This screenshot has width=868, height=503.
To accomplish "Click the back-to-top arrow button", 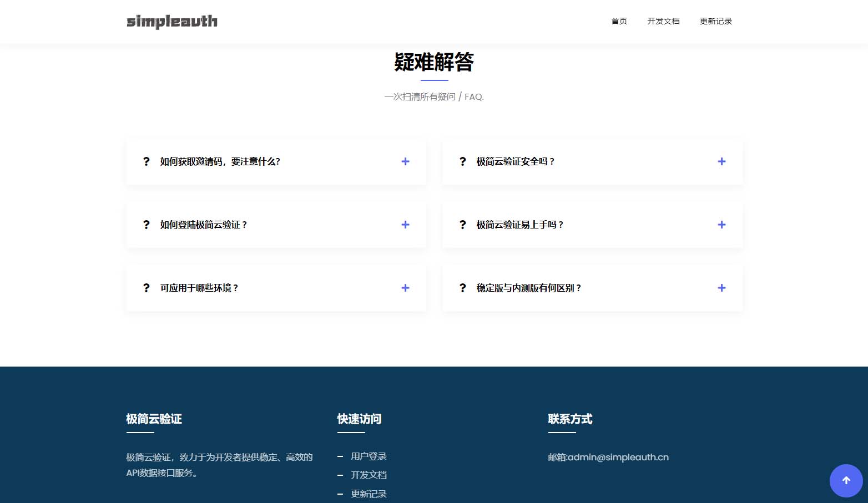I will pyautogui.click(x=845, y=480).
